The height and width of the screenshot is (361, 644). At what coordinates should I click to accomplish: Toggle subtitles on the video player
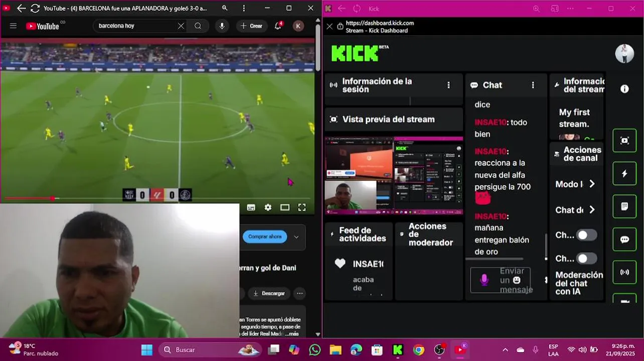pos(251,207)
